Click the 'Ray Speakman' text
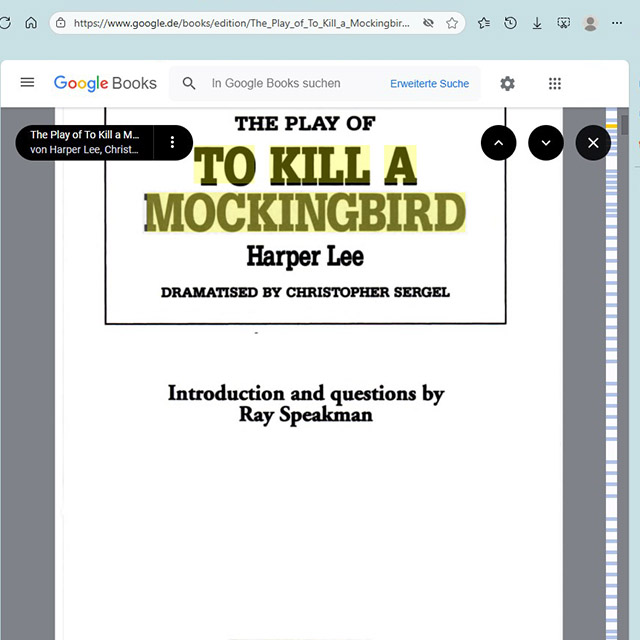 click(306, 415)
